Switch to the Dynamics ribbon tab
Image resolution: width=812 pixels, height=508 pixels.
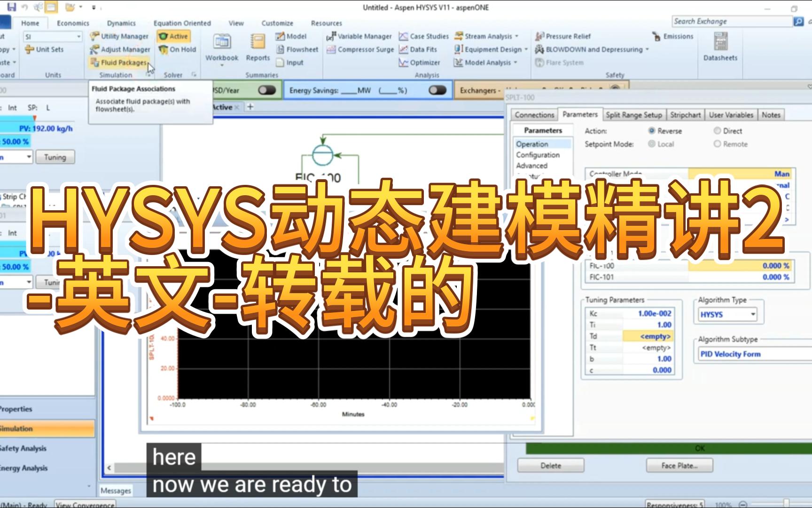coord(121,23)
